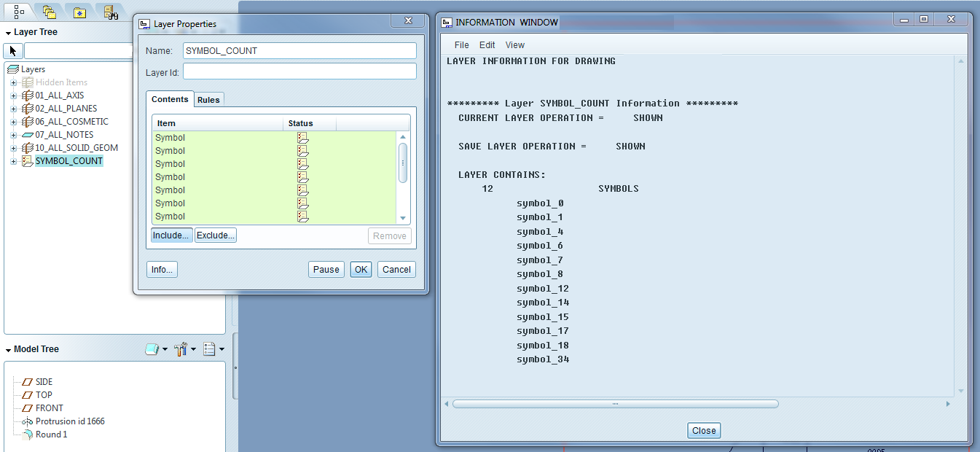980x452 pixels.
Task: Click the Info... button
Action: point(162,269)
